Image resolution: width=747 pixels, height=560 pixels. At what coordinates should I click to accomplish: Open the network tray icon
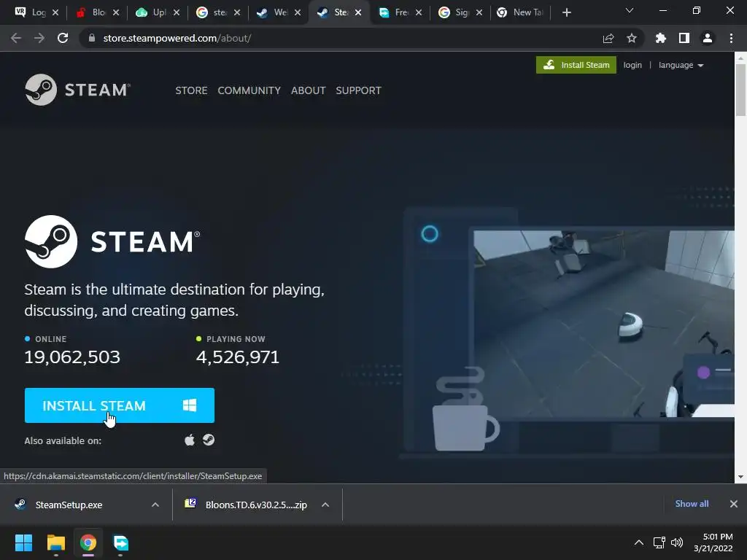[x=659, y=542]
